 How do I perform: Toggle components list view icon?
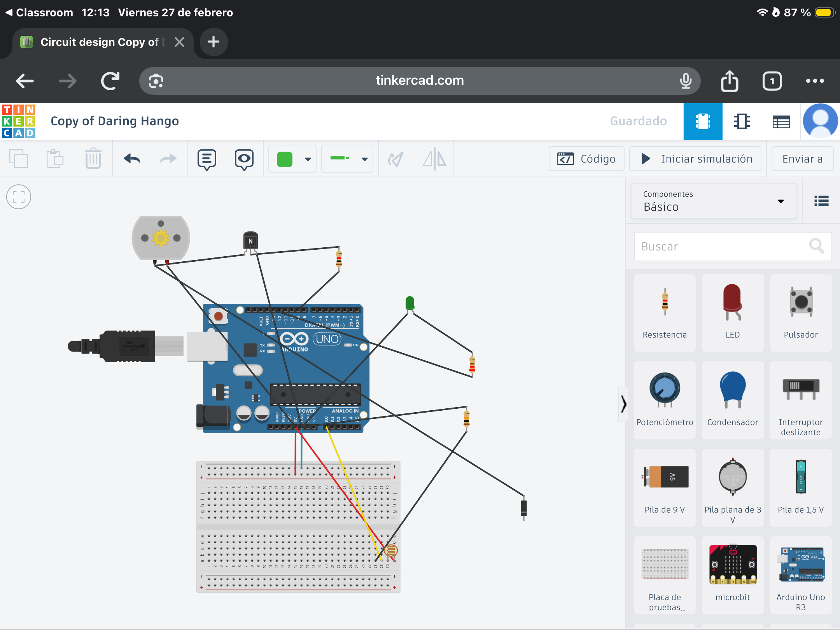[821, 201]
